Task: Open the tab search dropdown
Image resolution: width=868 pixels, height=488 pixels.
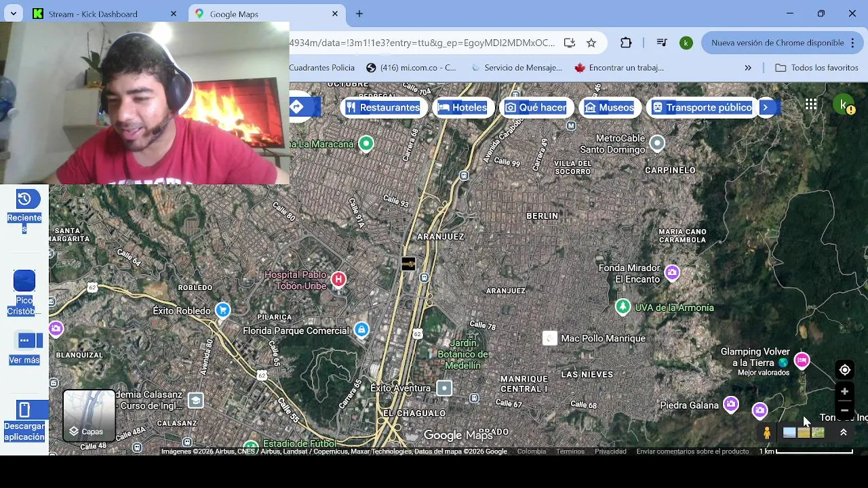Action: click(13, 14)
